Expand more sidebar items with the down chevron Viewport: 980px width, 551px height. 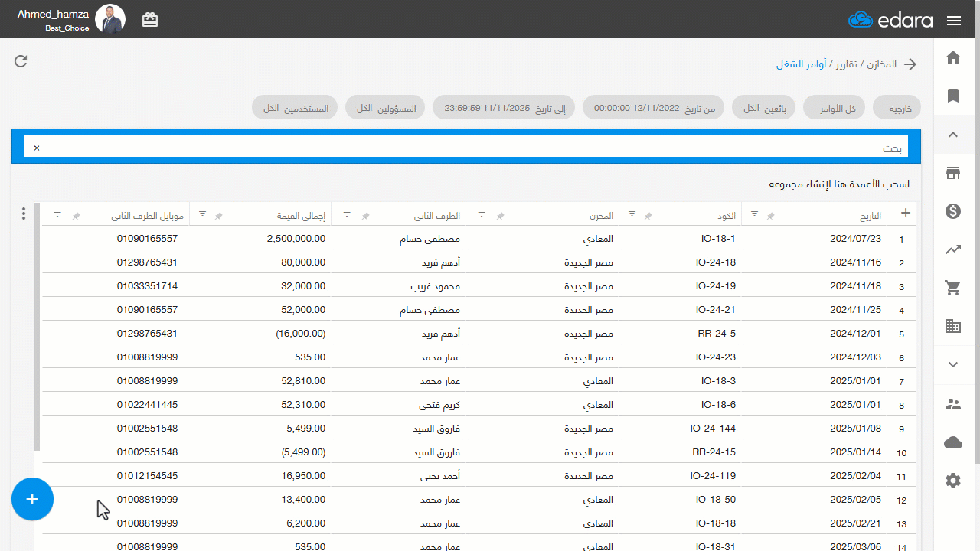[x=953, y=364]
